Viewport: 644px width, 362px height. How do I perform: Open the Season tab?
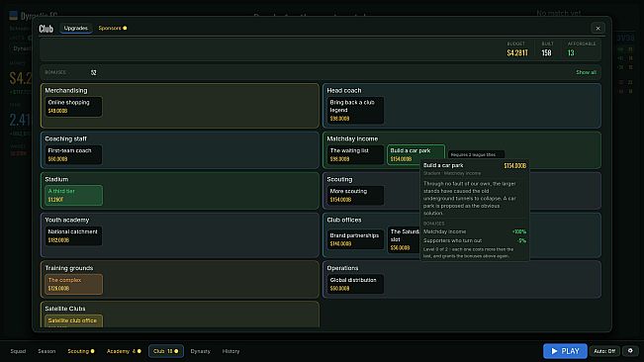(46, 351)
